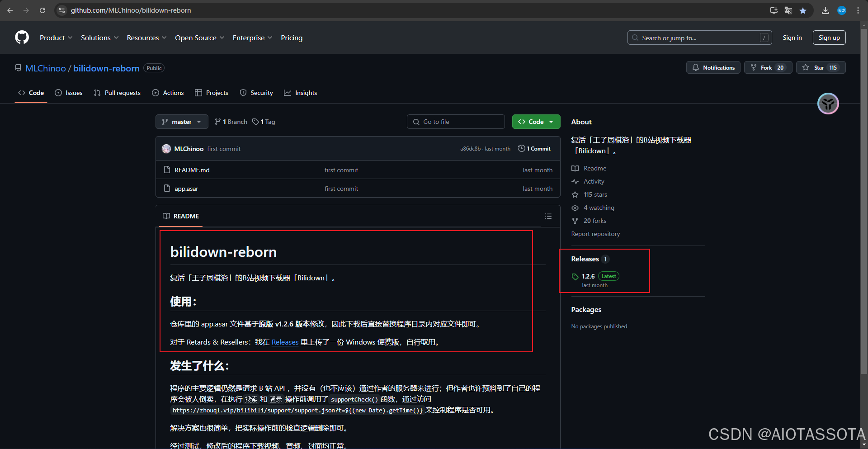Switch to the Code tab

(31, 93)
